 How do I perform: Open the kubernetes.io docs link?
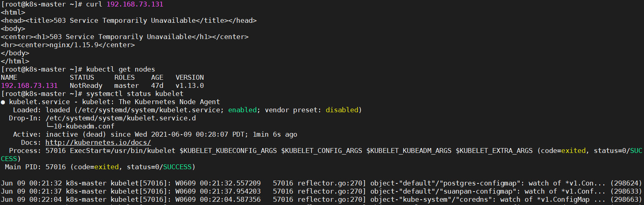[98, 142]
